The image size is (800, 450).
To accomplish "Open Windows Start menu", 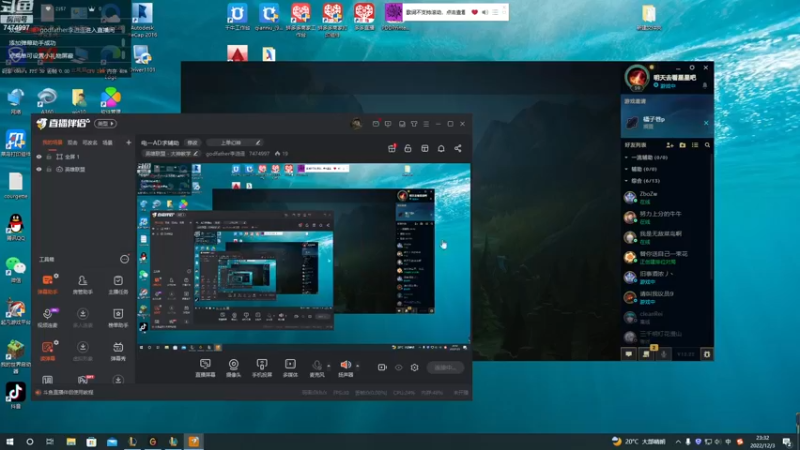I will [10, 442].
